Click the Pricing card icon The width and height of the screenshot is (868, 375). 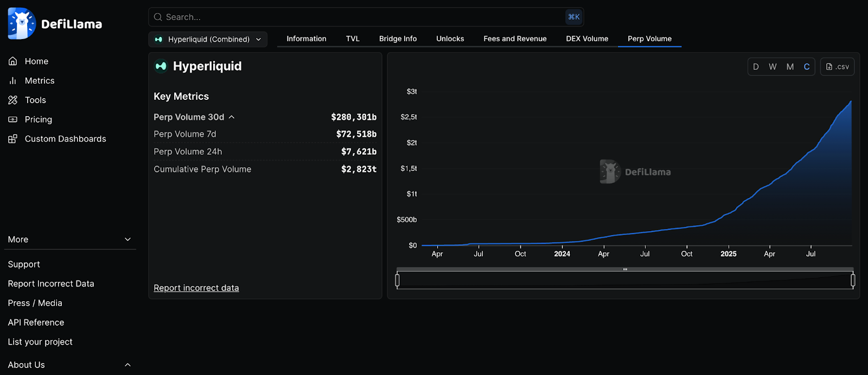[x=13, y=119]
